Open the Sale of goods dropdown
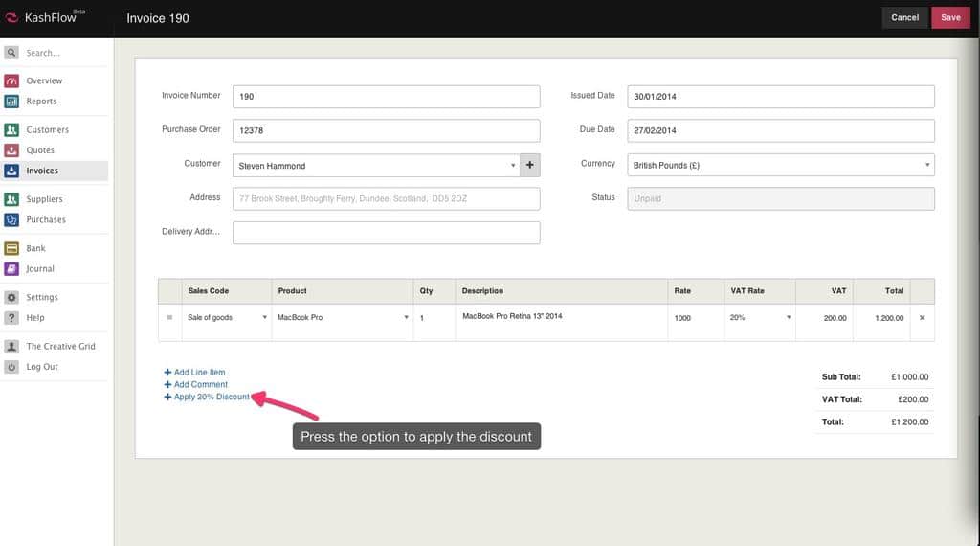 pos(264,318)
